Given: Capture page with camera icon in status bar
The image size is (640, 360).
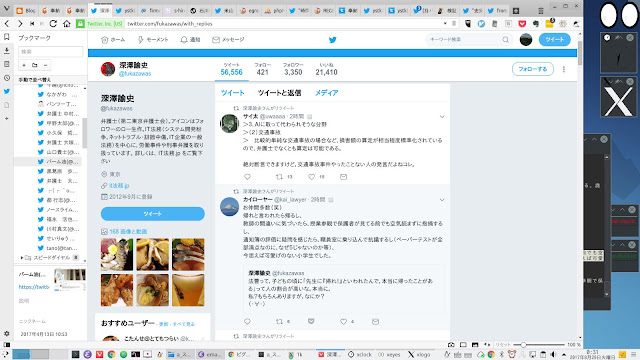Looking at the screenshot, I should [451, 344].
